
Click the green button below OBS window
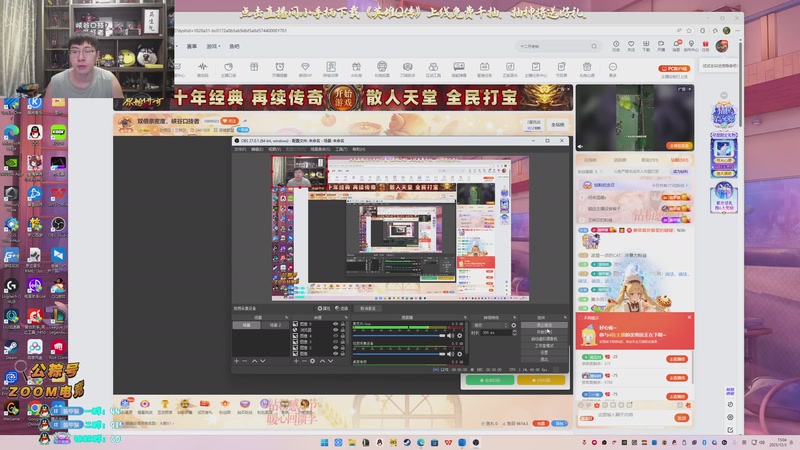(x=490, y=380)
